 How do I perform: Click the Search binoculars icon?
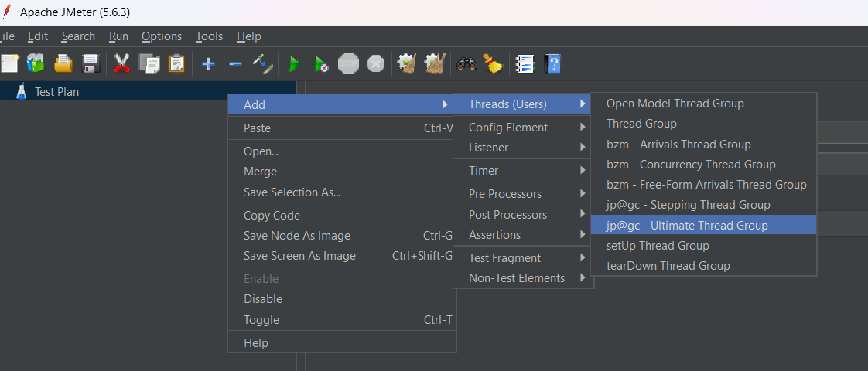point(466,64)
